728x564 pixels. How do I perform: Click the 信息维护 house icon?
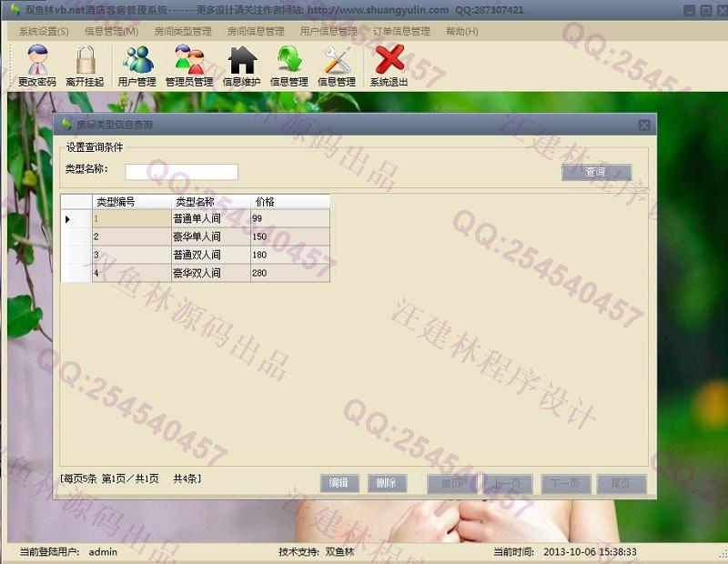click(x=242, y=60)
